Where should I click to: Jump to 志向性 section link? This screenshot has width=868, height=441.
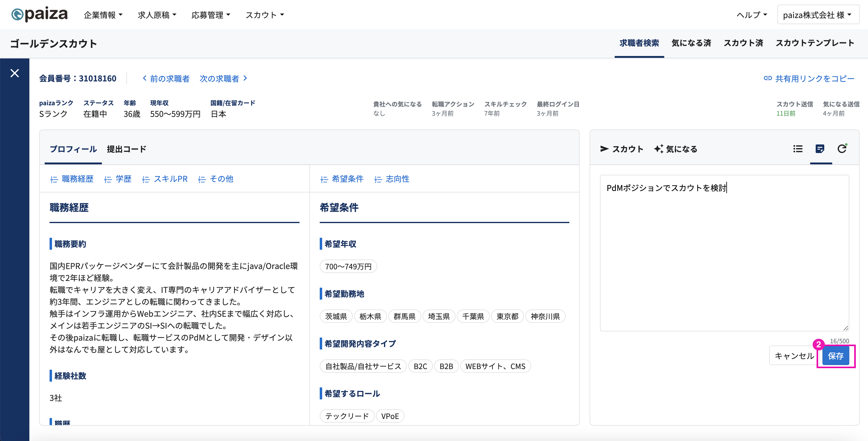click(392, 179)
